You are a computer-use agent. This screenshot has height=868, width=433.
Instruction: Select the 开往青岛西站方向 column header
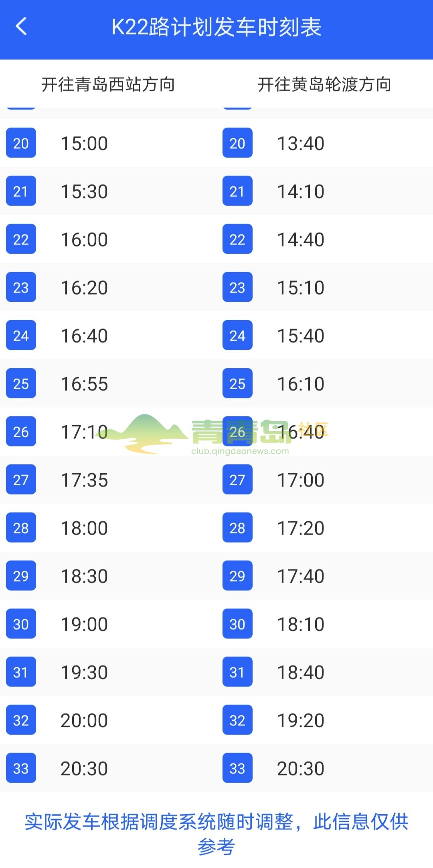point(108,84)
